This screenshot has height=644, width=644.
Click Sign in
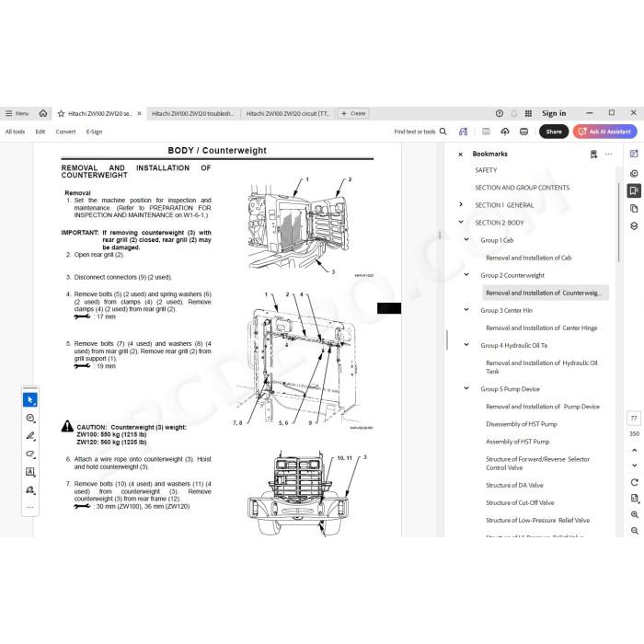pos(554,113)
